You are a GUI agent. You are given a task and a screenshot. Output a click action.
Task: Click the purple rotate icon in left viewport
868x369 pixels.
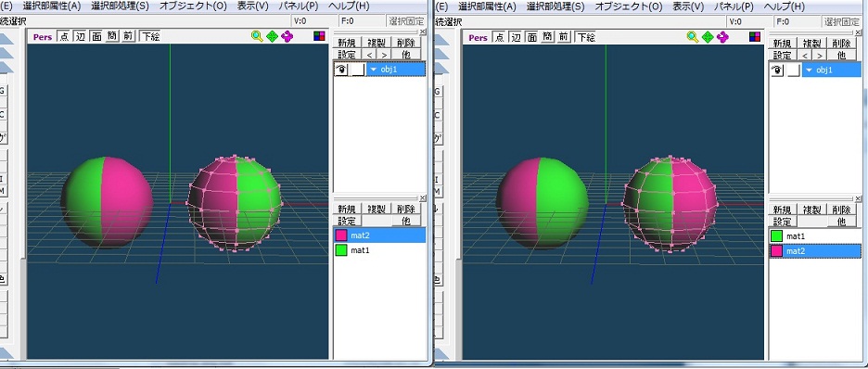pyautogui.click(x=287, y=36)
